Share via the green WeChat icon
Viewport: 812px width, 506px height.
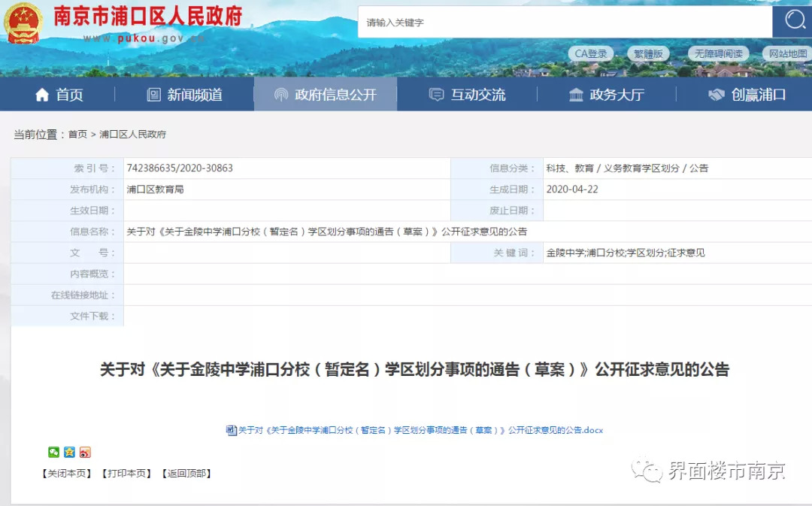pyautogui.click(x=54, y=452)
